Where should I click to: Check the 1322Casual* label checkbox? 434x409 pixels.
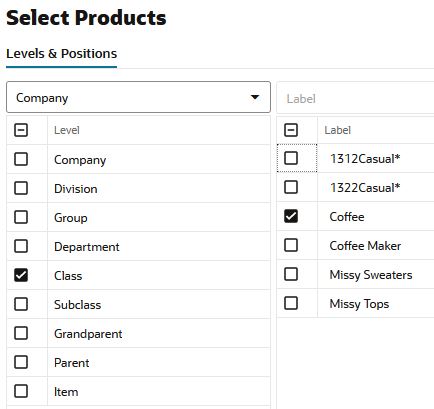(291, 187)
